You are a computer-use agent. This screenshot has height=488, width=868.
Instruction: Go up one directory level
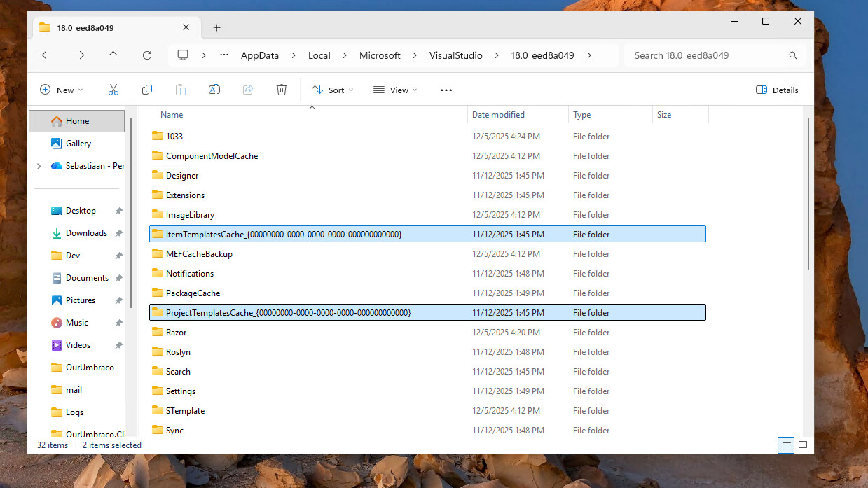coord(113,55)
